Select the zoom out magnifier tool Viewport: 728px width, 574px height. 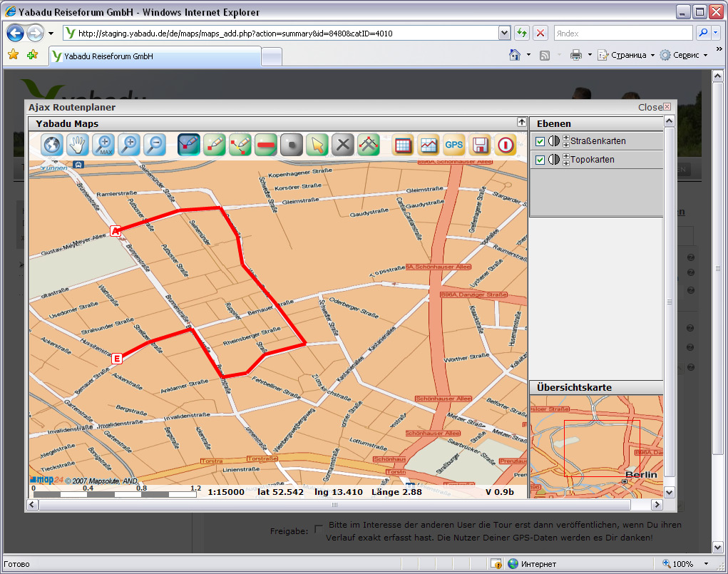tap(155, 145)
